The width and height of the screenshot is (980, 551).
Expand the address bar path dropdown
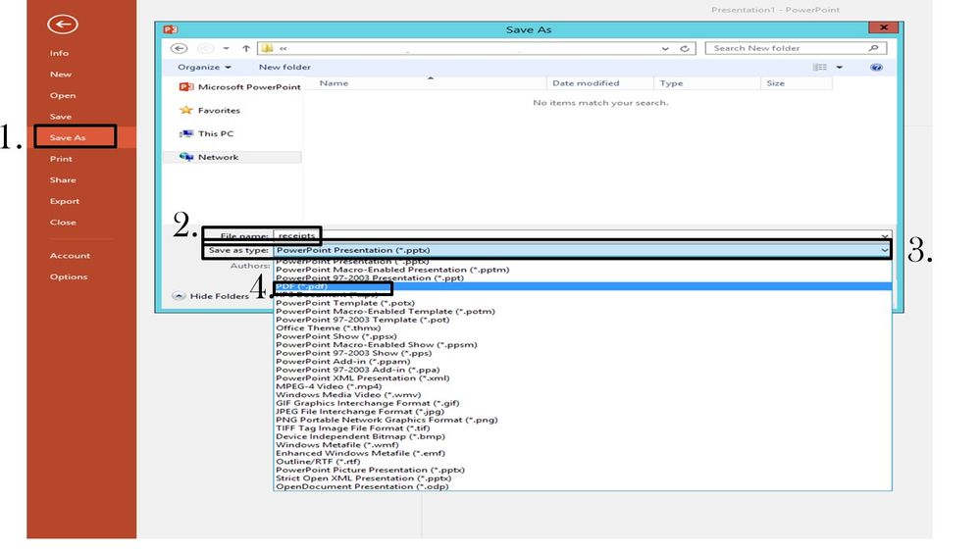(x=665, y=48)
